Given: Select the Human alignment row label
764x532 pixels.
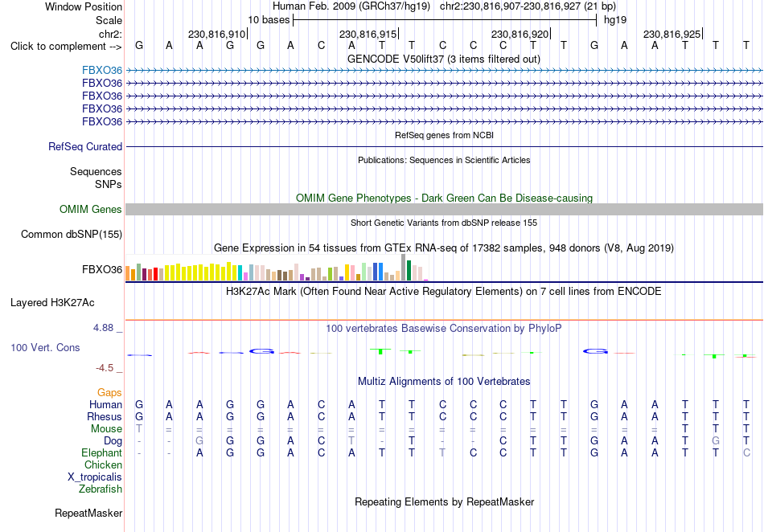Looking at the screenshot, I should [105, 404].
